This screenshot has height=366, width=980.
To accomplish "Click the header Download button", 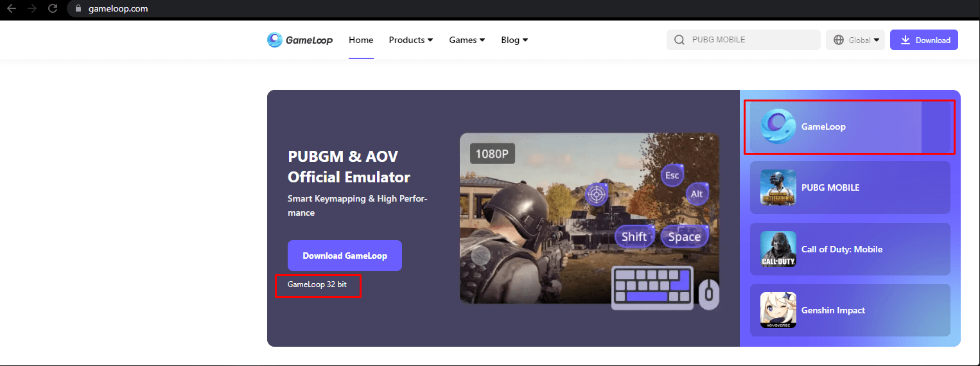I will [924, 40].
